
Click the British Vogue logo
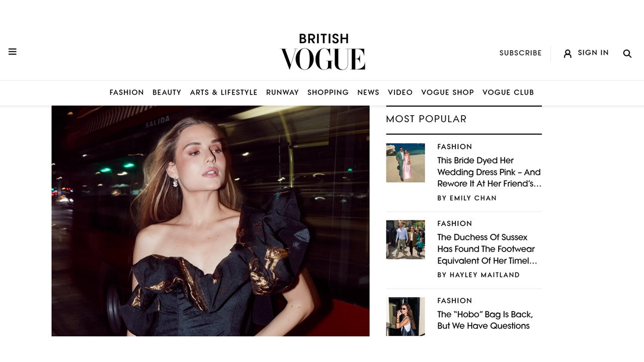[x=323, y=52]
